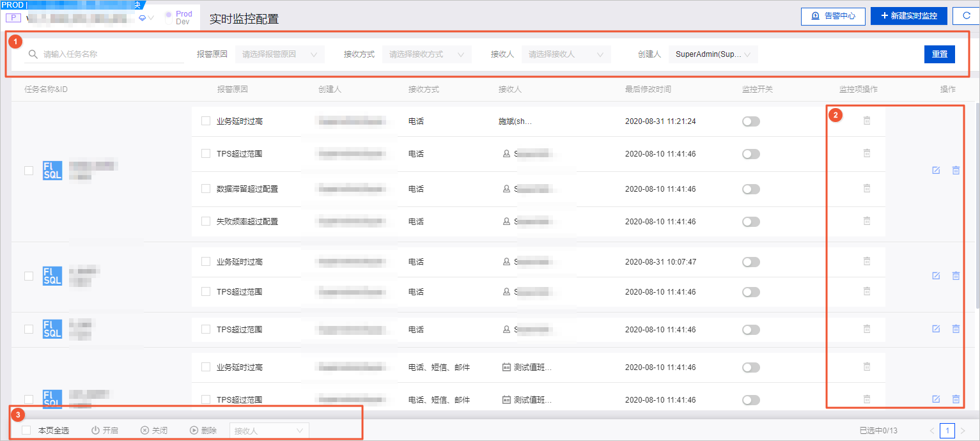Tick checkbox of 业务延时过高 modified 10:07:47
Screen dimensions: 980x441
(x=206, y=261)
